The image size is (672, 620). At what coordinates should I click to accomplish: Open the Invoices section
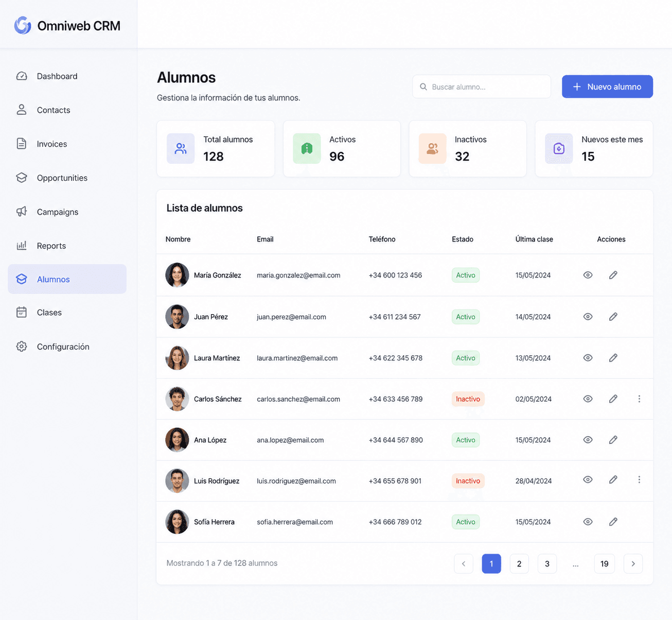point(67,144)
